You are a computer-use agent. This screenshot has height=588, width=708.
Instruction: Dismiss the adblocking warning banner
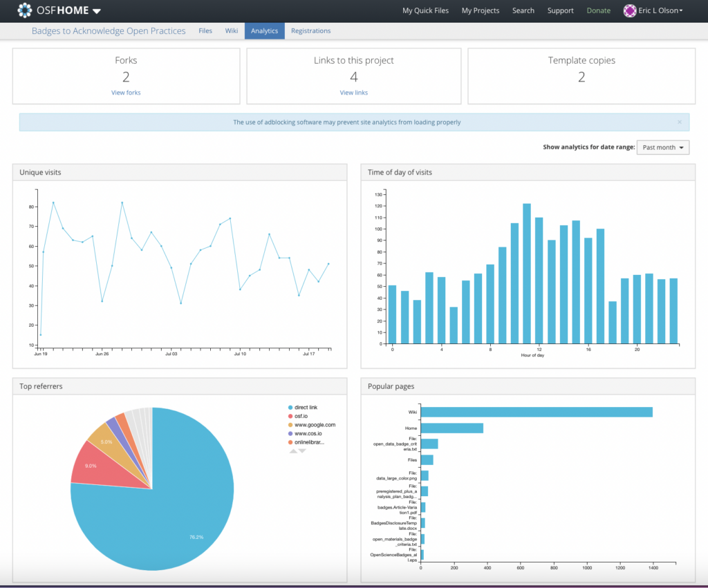tap(679, 122)
